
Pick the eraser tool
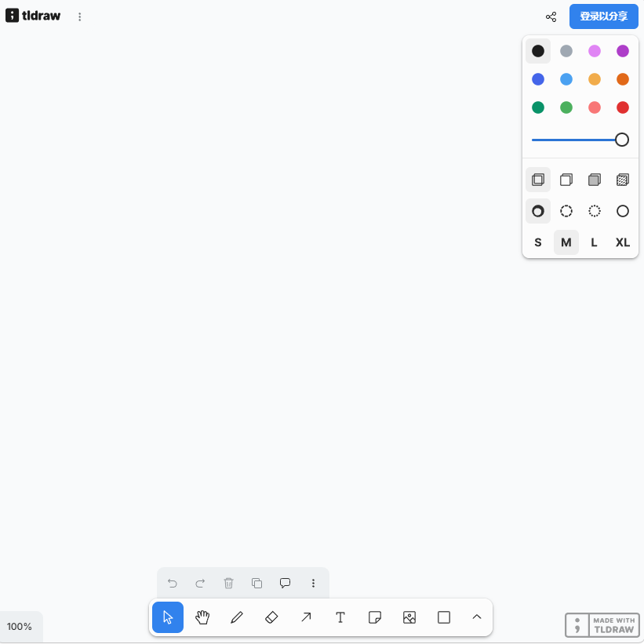[271, 617]
